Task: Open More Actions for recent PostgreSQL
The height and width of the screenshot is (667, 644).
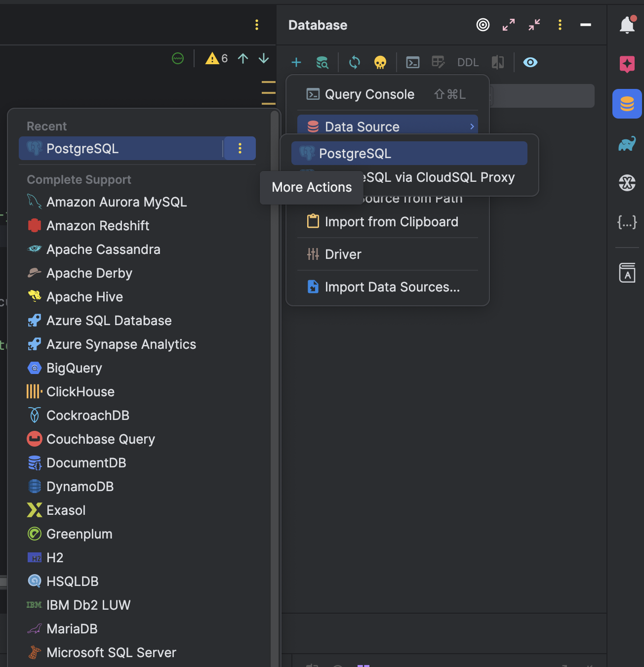Action: (x=240, y=148)
